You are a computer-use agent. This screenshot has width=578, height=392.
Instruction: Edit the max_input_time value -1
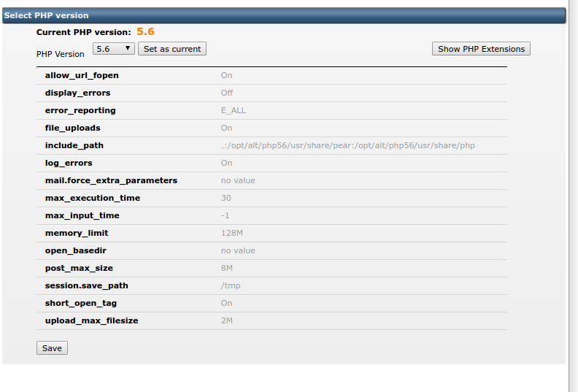pyautogui.click(x=226, y=215)
